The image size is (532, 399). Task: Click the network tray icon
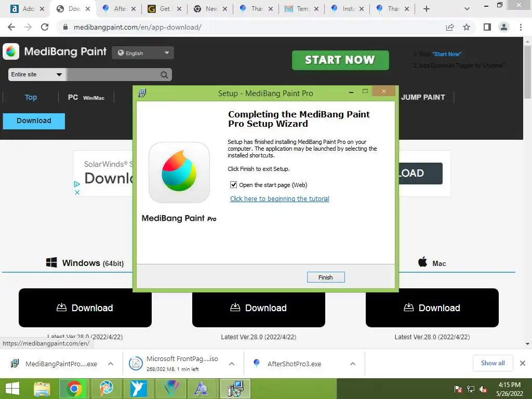(x=471, y=389)
